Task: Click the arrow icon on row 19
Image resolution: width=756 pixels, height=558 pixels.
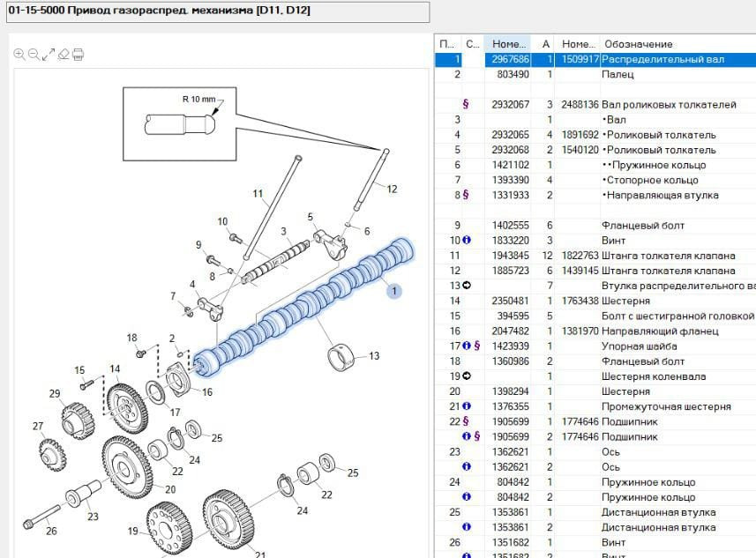Action: click(x=466, y=376)
